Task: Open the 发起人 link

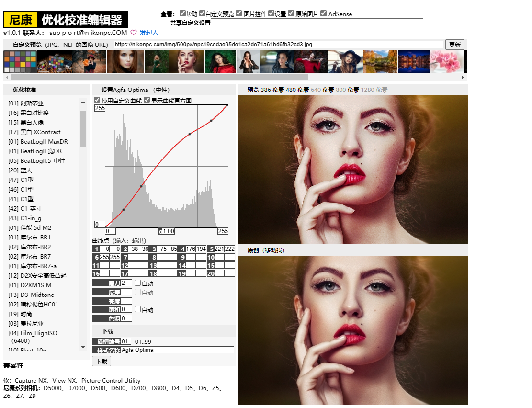Action: (148, 33)
